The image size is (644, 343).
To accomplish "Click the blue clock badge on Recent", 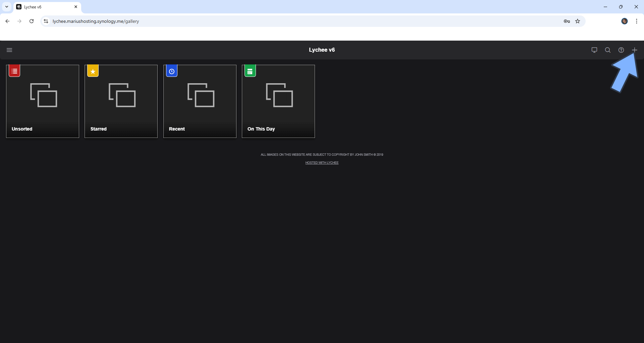I will (172, 71).
